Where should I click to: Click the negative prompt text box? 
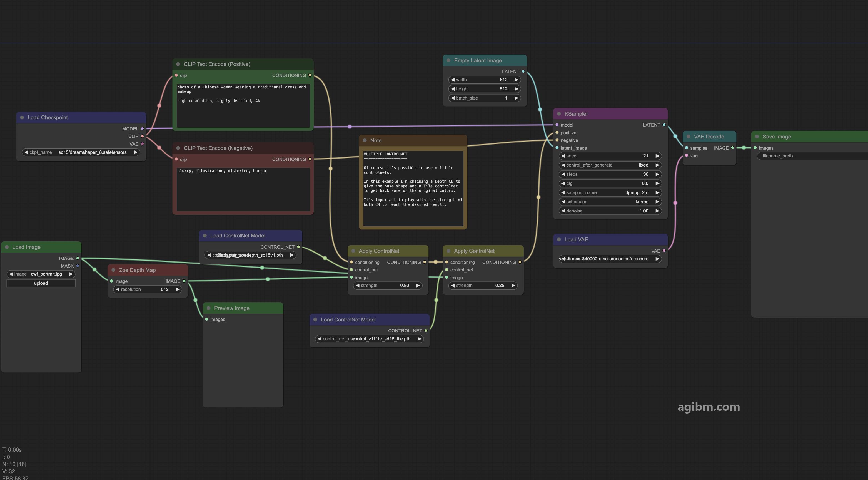click(243, 190)
